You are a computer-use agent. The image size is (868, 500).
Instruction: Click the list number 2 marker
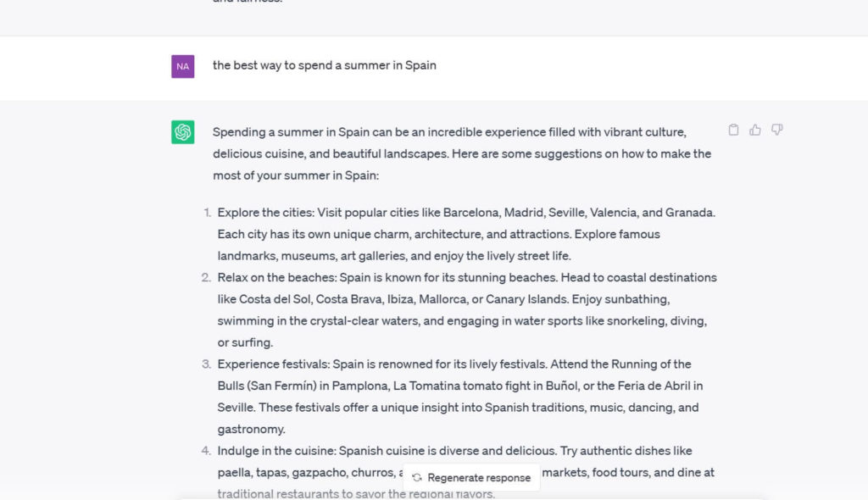207,277
